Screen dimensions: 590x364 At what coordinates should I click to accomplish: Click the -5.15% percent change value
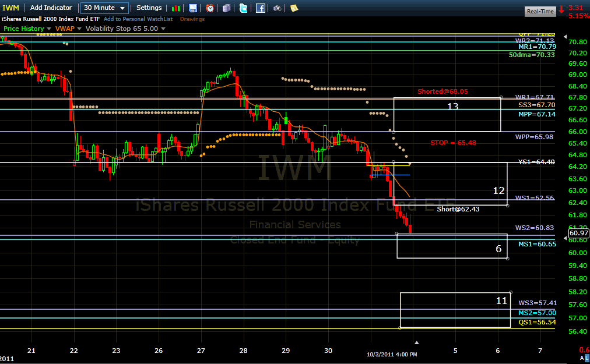577,16
